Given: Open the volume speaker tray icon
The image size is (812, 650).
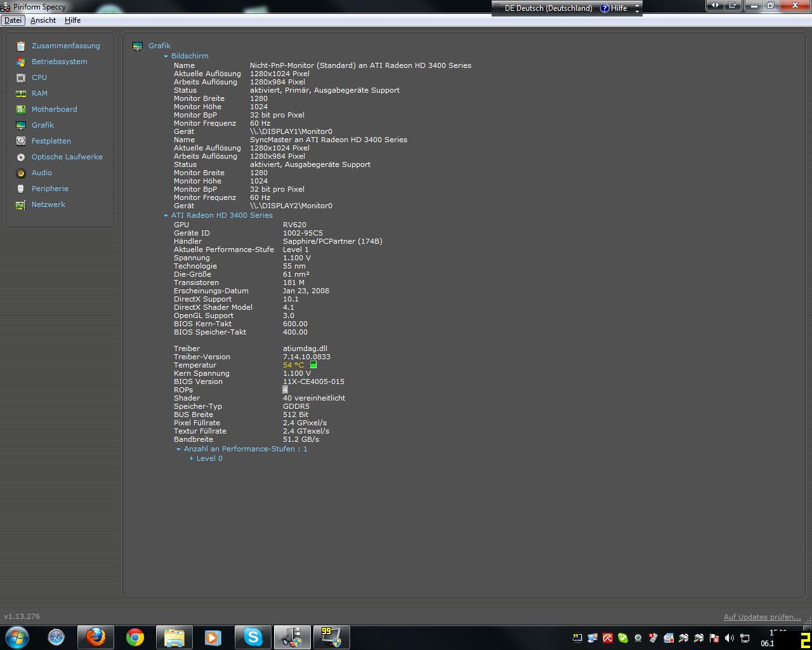Looking at the screenshot, I should click(730, 638).
